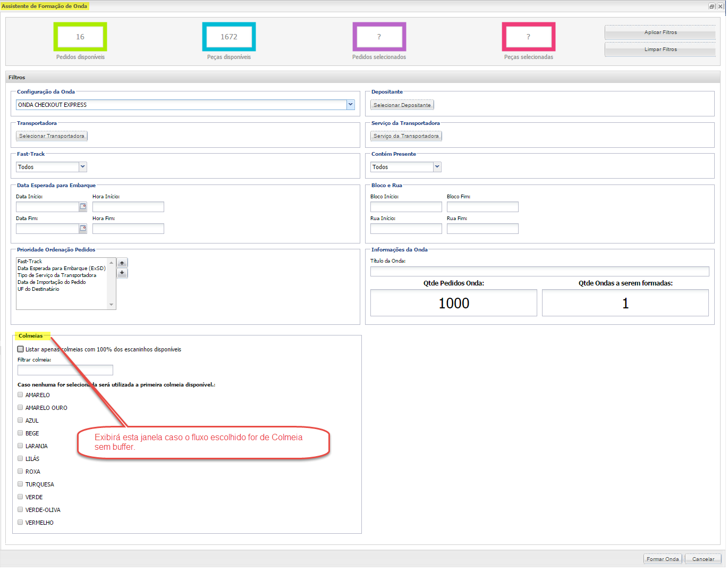The height and width of the screenshot is (571, 728).
Task: Move selected priority item up
Action: pos(122,263)
